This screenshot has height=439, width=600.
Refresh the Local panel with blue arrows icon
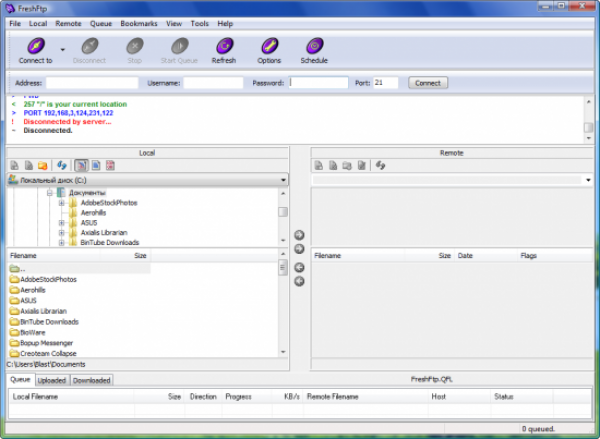62,165
